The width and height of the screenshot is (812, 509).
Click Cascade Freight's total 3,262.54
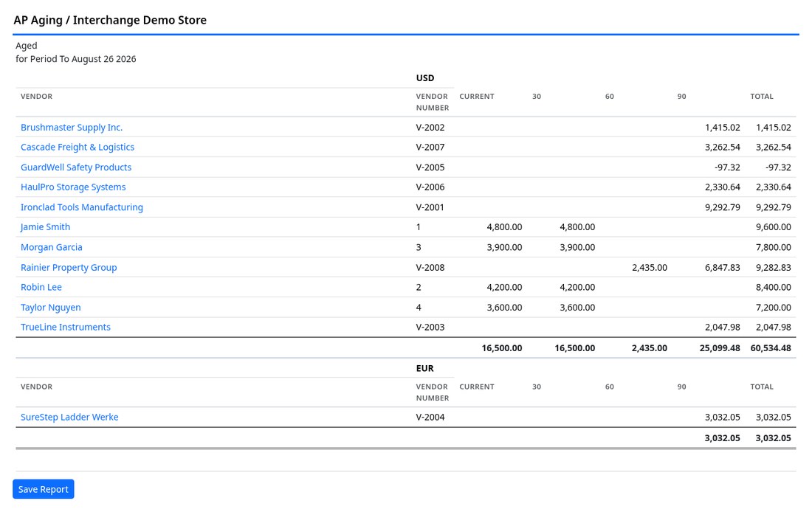click(x=773, y=147)
